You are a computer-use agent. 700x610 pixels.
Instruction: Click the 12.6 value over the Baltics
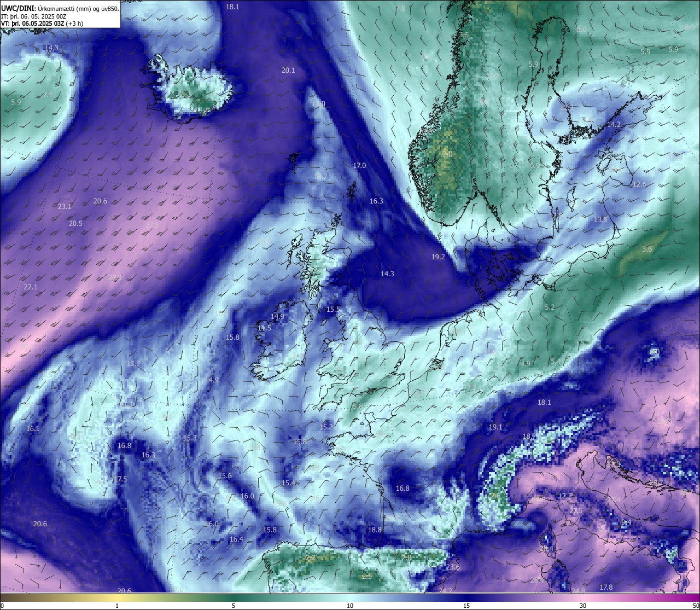pyautogui.click(x=639, y=184)
